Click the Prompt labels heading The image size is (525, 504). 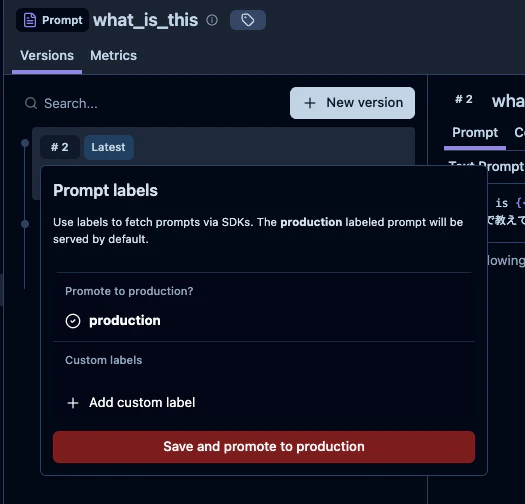click(105, 190)
